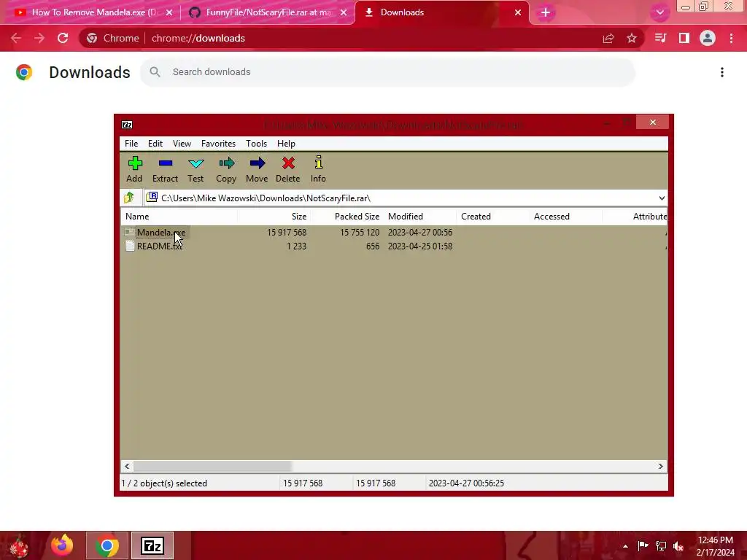This screenshot has height=560, width=747.
Task: Click the horizontal scrollbar right arrow
Action: (x=660, y=466)
